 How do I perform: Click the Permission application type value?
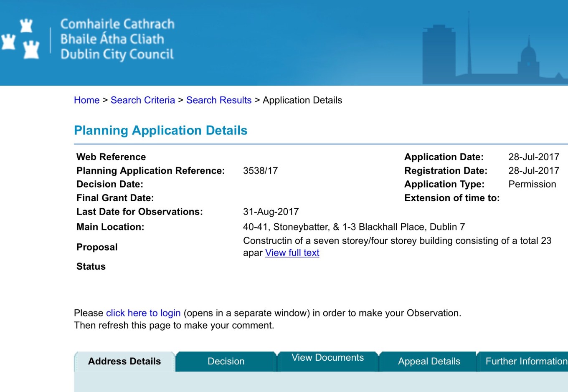point(532,185)
